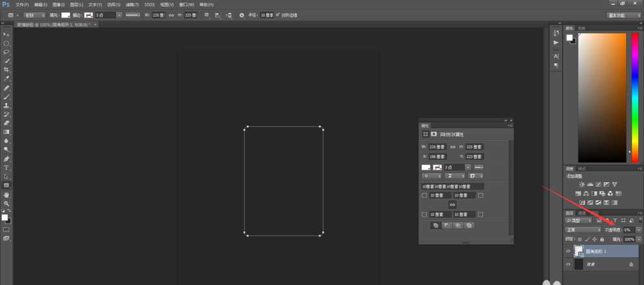The width and height of the screenshot is (644, 285).
Task: Select the Lasso tool
Action: [x=6, y=52]
